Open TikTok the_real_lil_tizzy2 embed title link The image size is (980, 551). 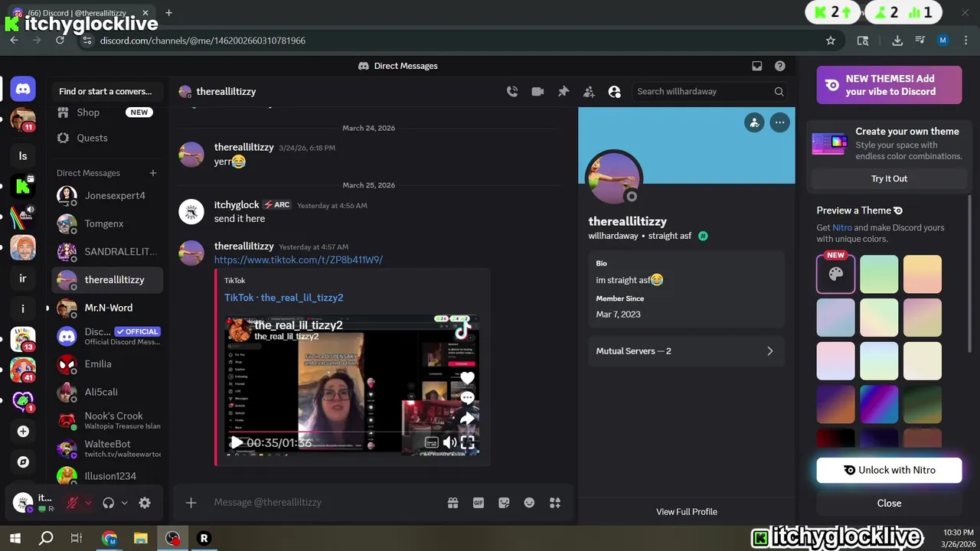(283, 298)
